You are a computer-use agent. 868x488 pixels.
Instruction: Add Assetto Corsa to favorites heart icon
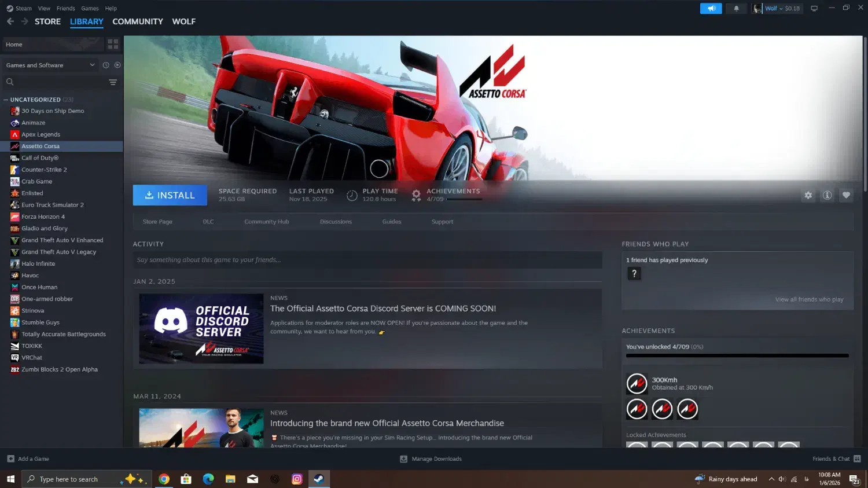pyautogui.click(x=846, y=196)
